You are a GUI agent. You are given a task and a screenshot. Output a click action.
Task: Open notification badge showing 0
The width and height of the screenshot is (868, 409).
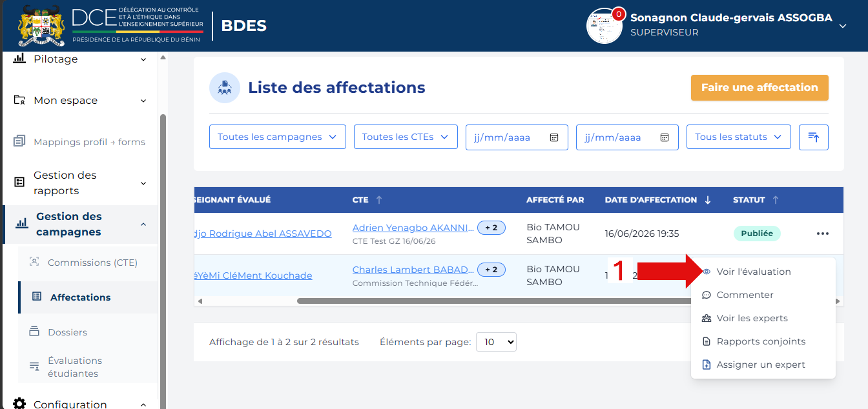(x=619, y=14)
